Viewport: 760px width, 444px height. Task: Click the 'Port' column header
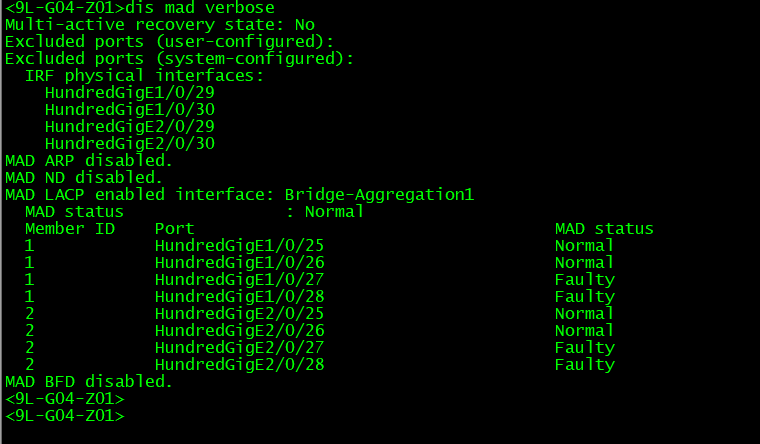pos(174,228)
